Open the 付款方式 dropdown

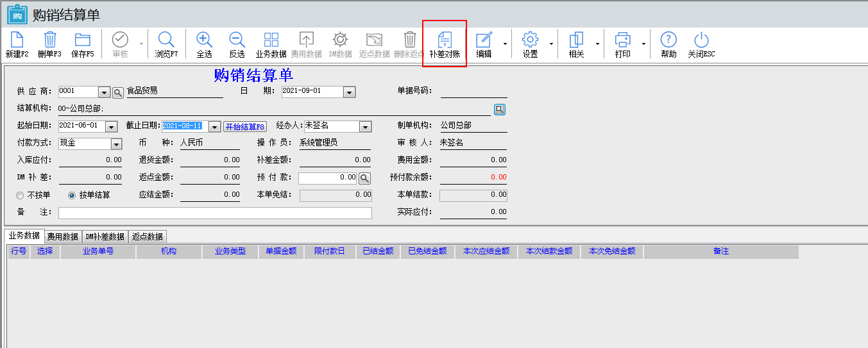(116, 144)
